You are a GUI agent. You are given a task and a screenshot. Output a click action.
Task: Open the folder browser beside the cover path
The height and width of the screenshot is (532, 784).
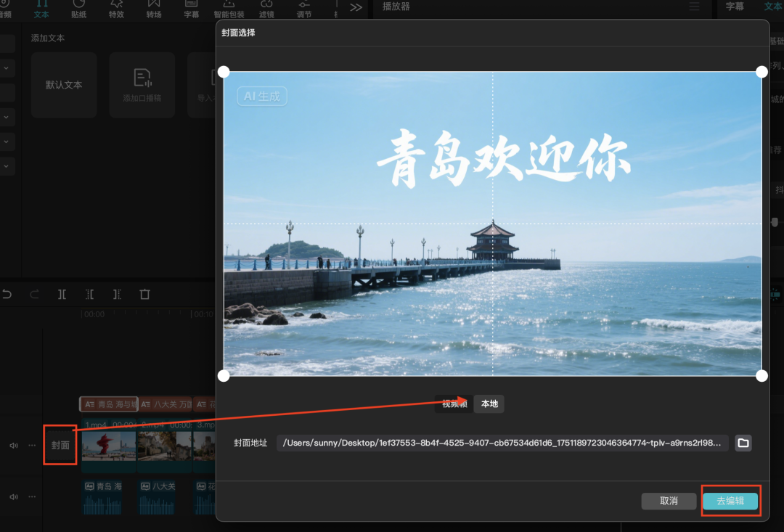743,443
